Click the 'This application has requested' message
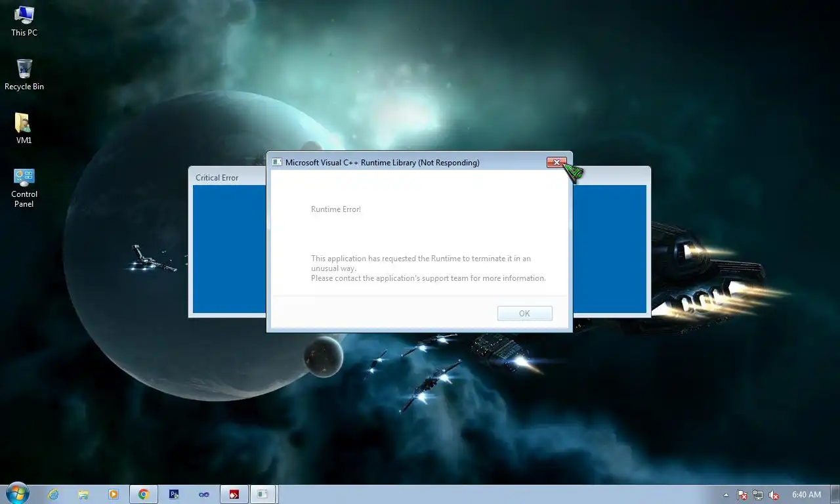This screenshot has height=504, width=840. click(421, 263)
